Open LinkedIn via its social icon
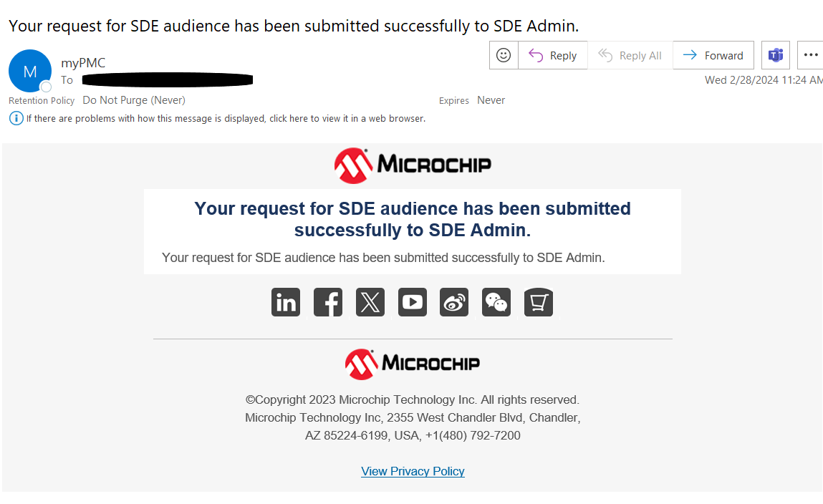 285,302
